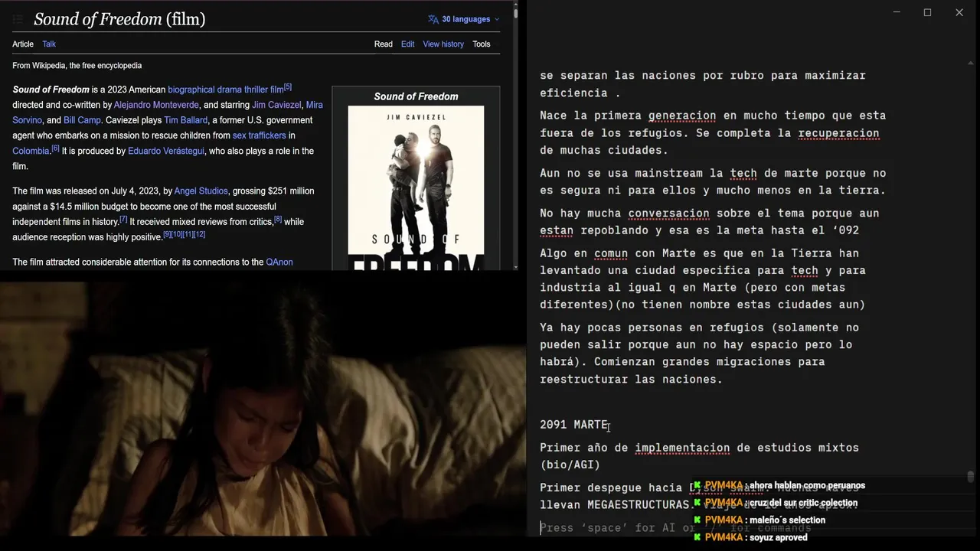Click the underlined word 'implementacion'
Viewport: 980px width, 551px height.
(682, 448)
